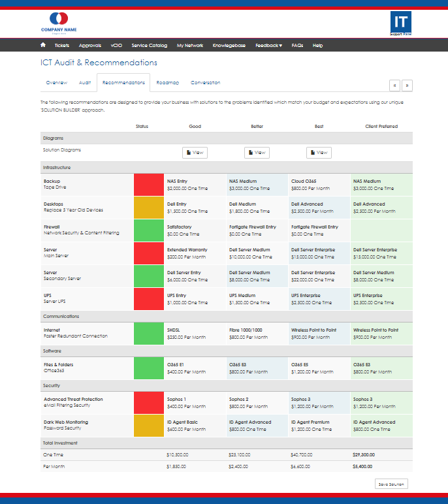Image resolution: width=448 pixels, height=504 pixels.
Task: Click the IT Support Panel logo
Action: 400,23
